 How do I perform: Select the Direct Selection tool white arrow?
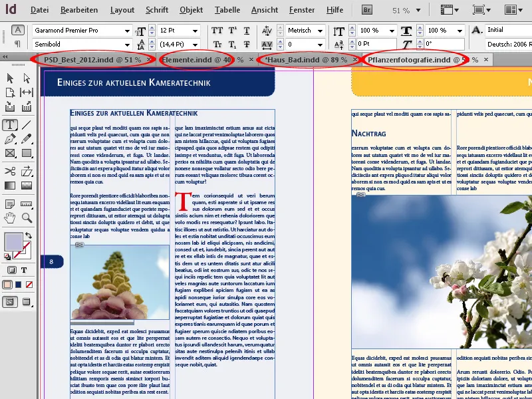(x=27, y=78)
